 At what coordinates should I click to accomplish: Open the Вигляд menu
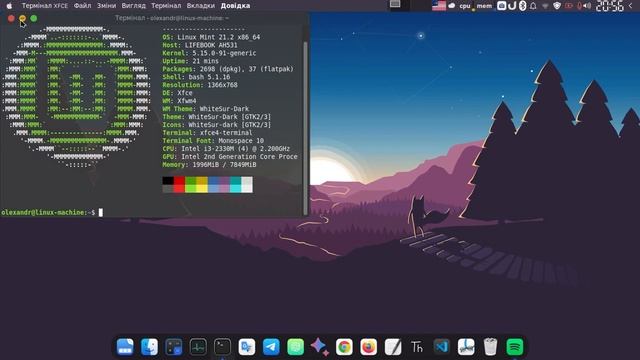click(133, 6)
